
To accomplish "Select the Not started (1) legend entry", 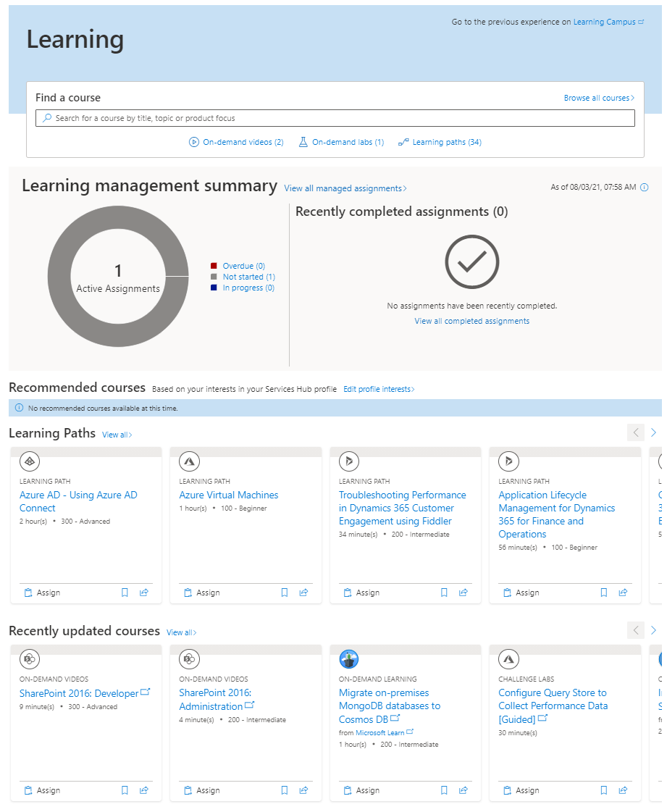I will click(243, 277).
